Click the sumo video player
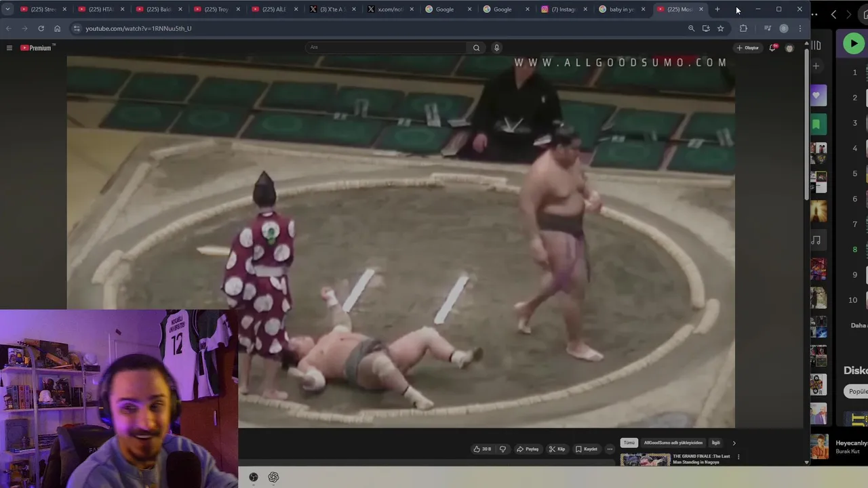Screen dimensions: 868x488 click(400, 241)
